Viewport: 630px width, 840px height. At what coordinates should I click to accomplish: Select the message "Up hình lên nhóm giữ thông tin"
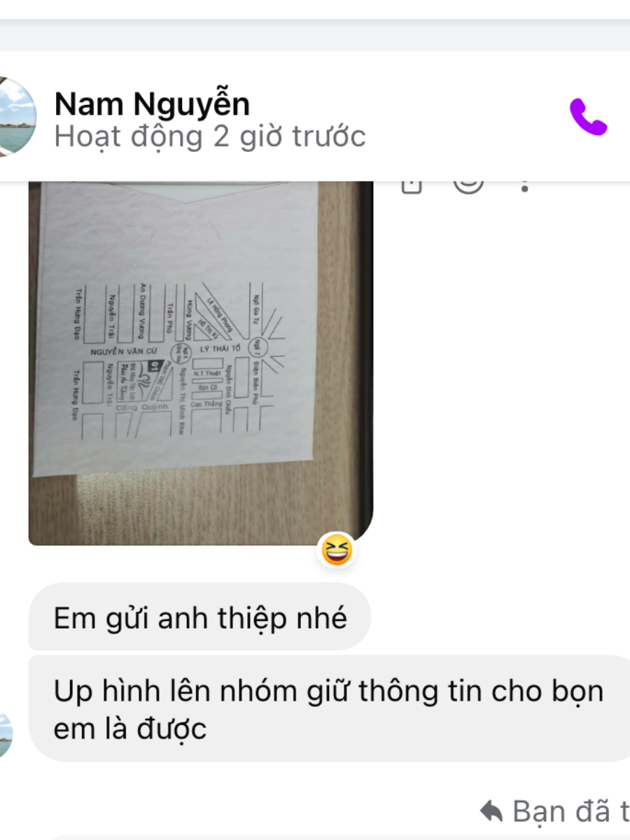point(329,709)
